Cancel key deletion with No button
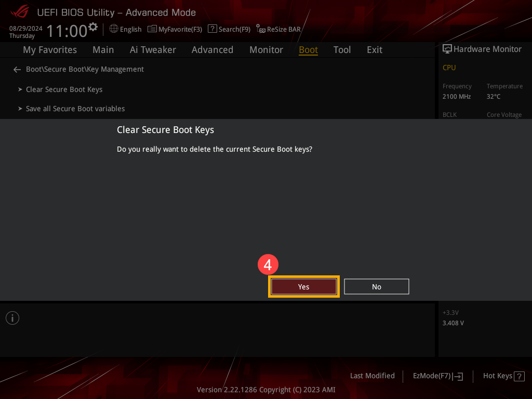 377,287
